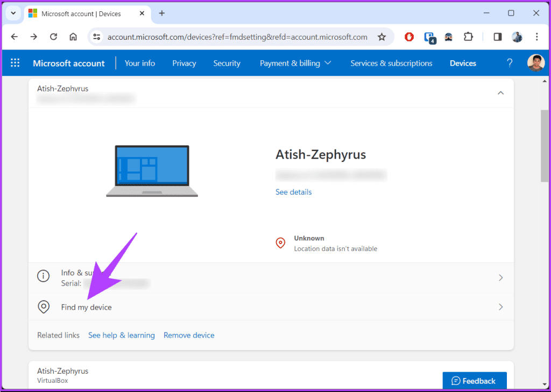551x392 pixels.
Task: Open See help & learning link
Action: tap(122, 335)
